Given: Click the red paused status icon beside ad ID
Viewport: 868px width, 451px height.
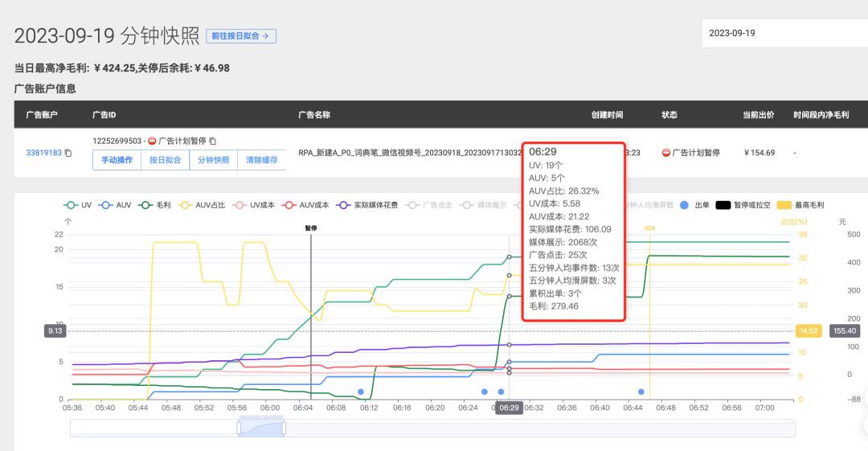Looking at the screenshot, I should [x=153, y=141].
